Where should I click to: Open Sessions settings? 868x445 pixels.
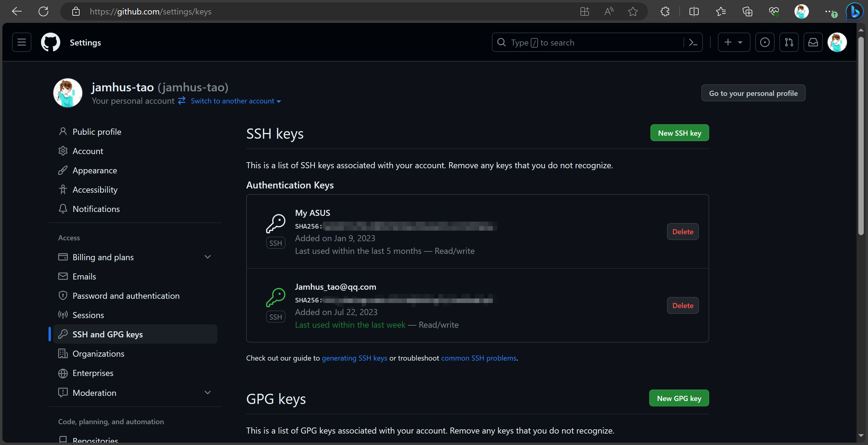pos(135,314)
